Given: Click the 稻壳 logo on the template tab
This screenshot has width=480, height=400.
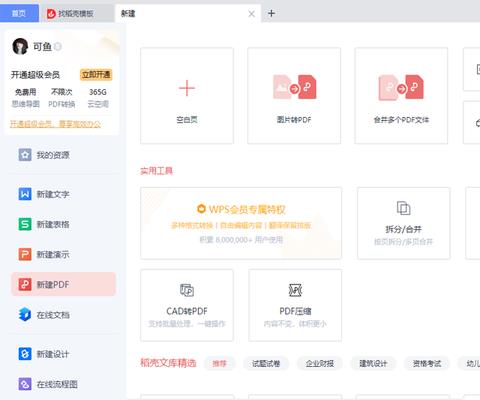Looking at the screenshot, I should point(51,14).
